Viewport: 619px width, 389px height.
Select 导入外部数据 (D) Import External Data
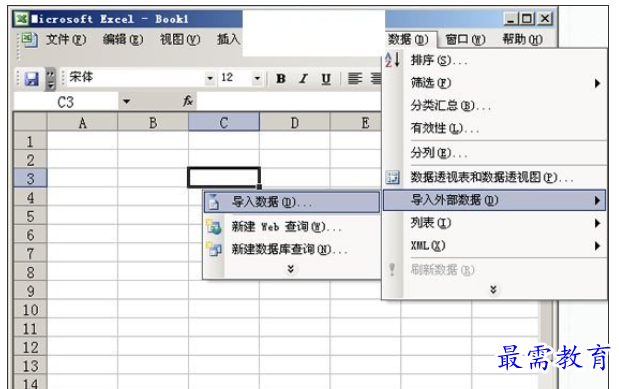pyautogui.click(x=495, y=200)
